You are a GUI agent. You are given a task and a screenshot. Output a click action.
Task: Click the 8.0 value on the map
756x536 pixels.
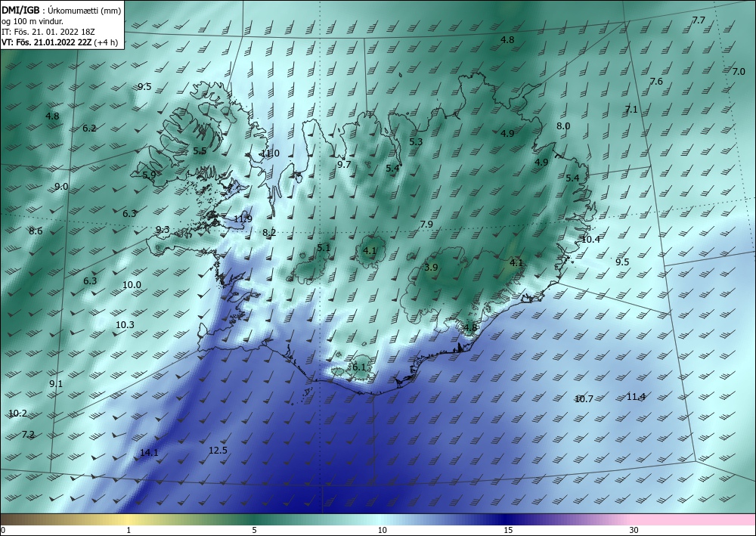click(x=563, y=126)
